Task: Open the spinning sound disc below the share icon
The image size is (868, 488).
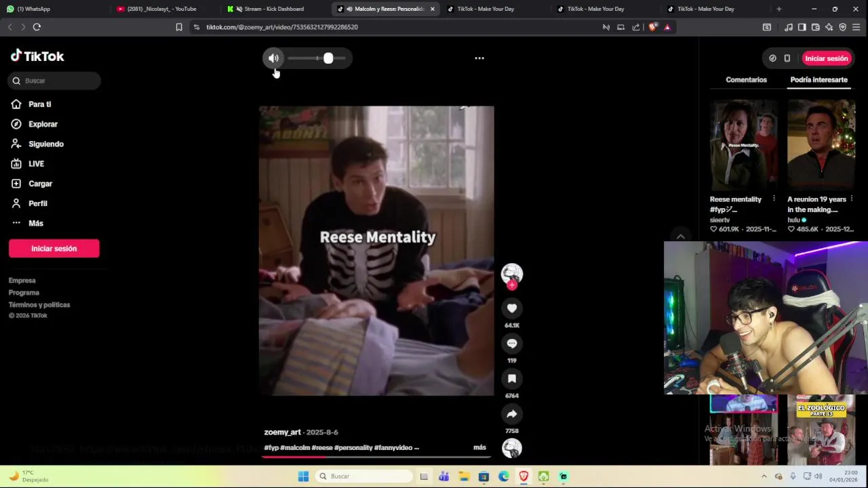Action: tap(512, 448)
